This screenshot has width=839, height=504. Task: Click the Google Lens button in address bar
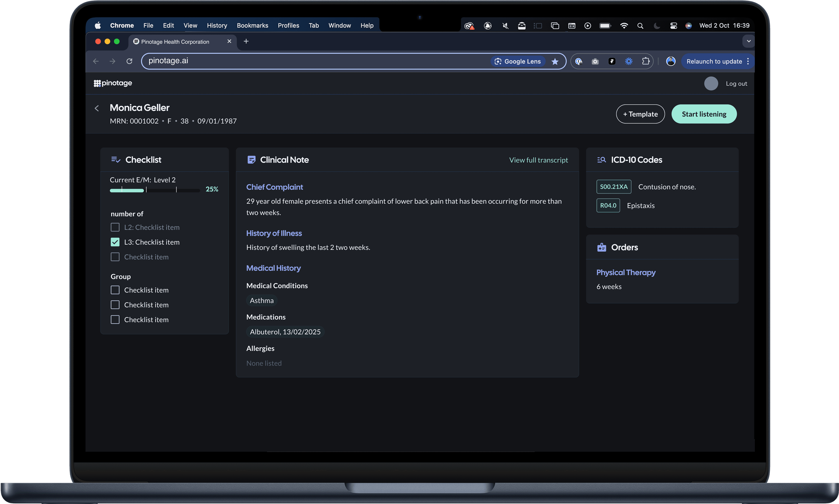pyautogui.click(x=518, y=61)
